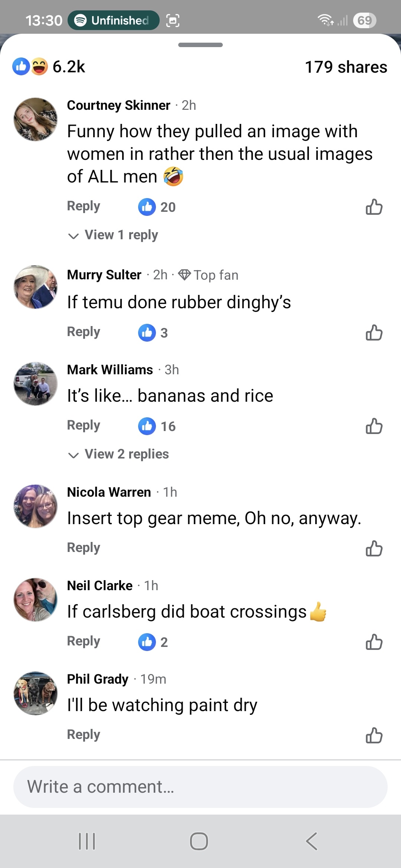Tap thumbs-up on Phil Grady's comment
The image size is (401, 868).
point(374,736)
